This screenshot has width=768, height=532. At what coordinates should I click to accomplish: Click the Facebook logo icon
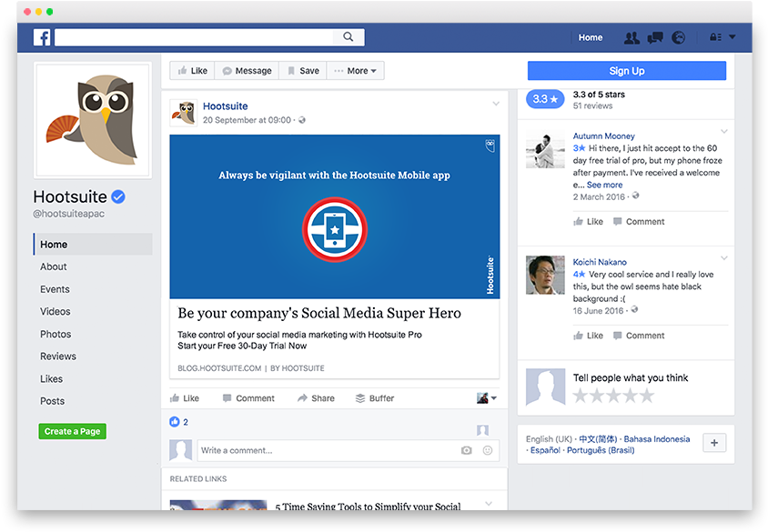point(42,37)
